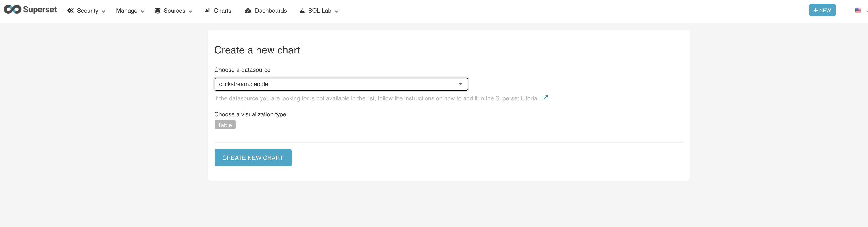Click the SQL Lab flask icon
868x227 pixels.
tap(302, 11)
